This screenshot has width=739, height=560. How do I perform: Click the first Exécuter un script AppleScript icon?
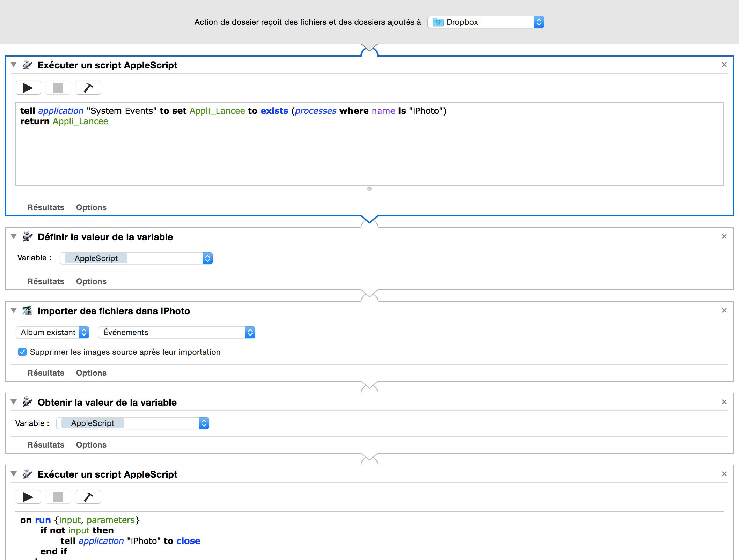28,65
